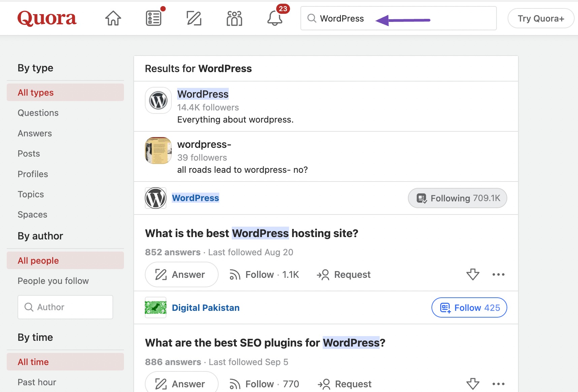
Task: Toggle Following 709.1K button
Action: 457,198
